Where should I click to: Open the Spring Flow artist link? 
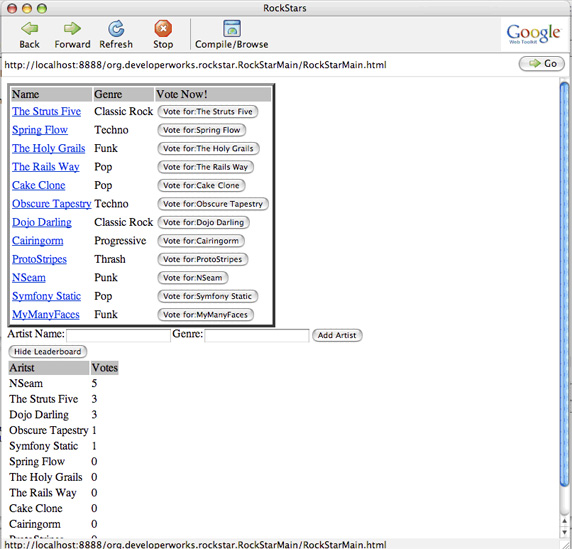(x=40, y=130)
